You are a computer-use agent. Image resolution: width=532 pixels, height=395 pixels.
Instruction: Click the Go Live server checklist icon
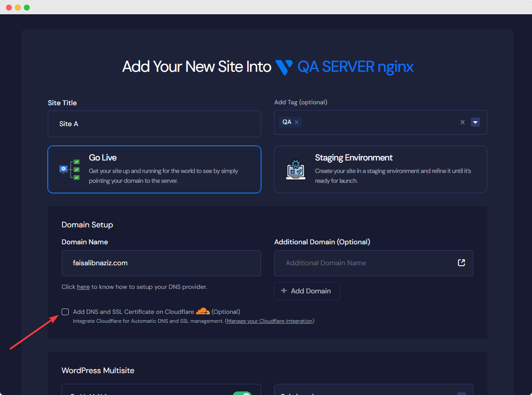70,169
